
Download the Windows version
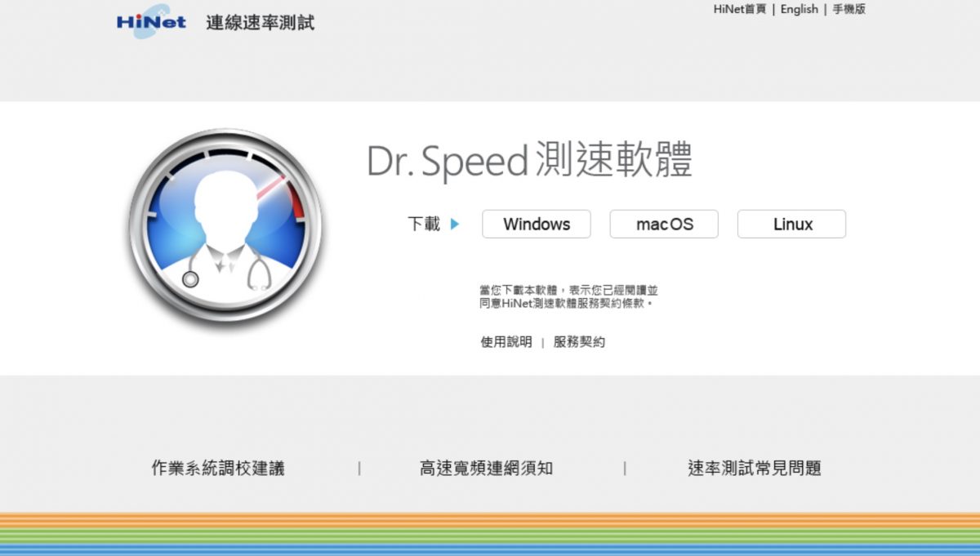[537, 224]
